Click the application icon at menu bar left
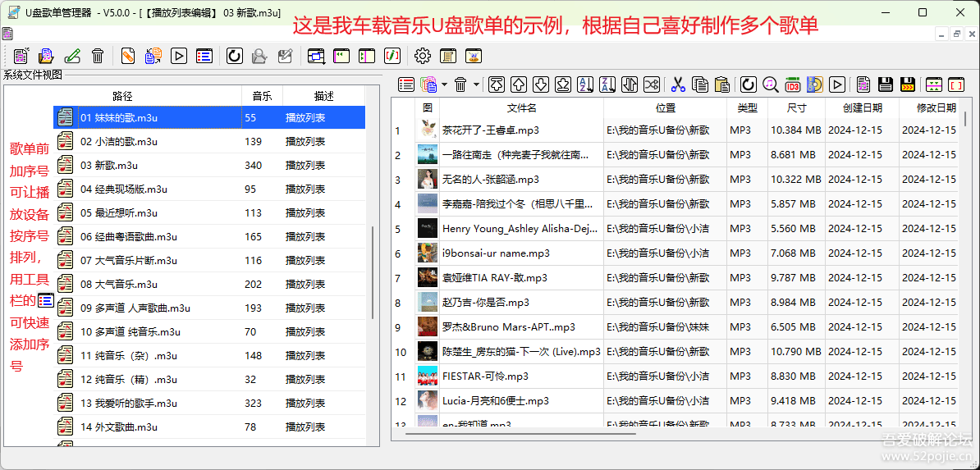Screen dimensions: 980x470 (x=7, y=34)
